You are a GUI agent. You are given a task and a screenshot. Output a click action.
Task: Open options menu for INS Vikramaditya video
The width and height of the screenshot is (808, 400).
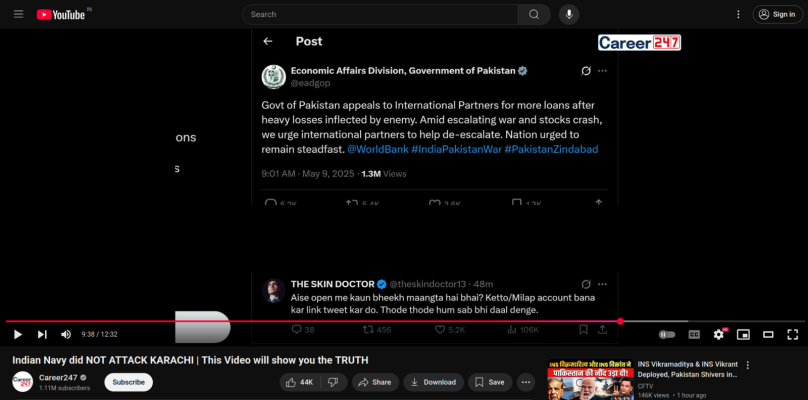748,365
